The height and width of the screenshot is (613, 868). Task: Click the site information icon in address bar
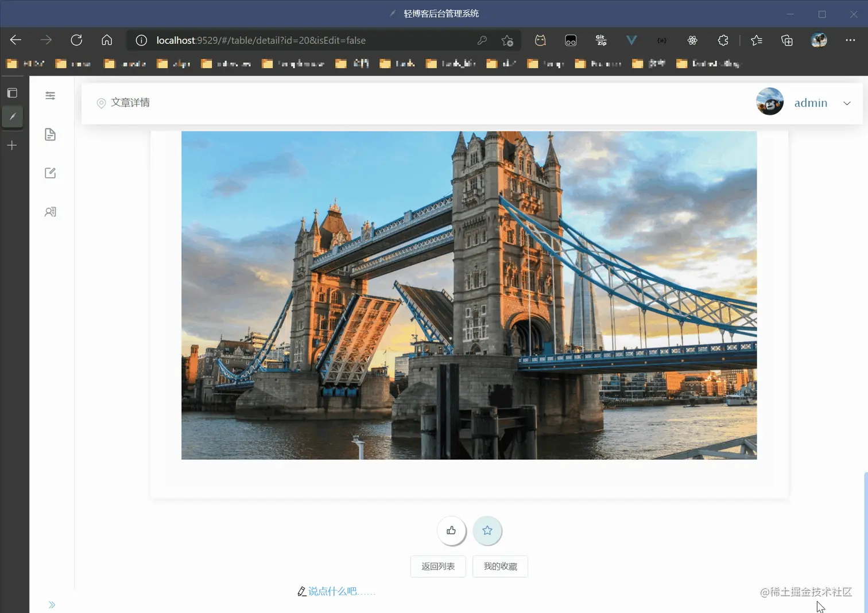141,40
